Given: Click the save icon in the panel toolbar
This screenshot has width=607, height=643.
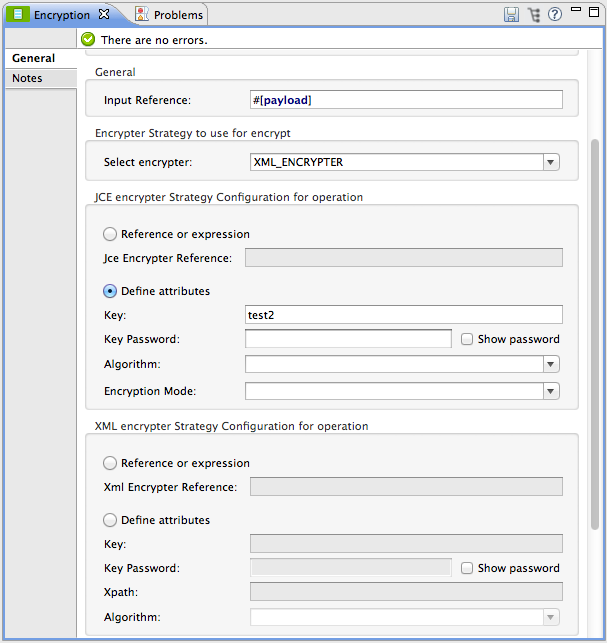Looking at the screenshot, I should [511, 15].
